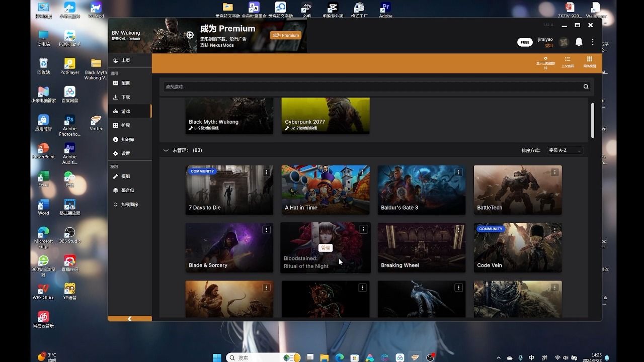Open the 加载顺序 load order page
The height and width of the screenshot is (362, 644).
[x=130, y=205]
